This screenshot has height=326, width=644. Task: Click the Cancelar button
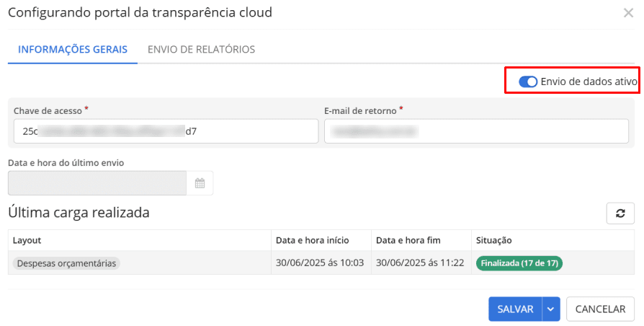click(x=600, y=309)
